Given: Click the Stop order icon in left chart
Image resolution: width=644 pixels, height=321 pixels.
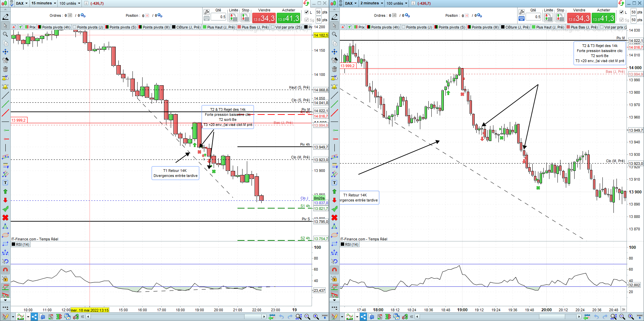Looking at the screenshot, I should tap(246, 17).
